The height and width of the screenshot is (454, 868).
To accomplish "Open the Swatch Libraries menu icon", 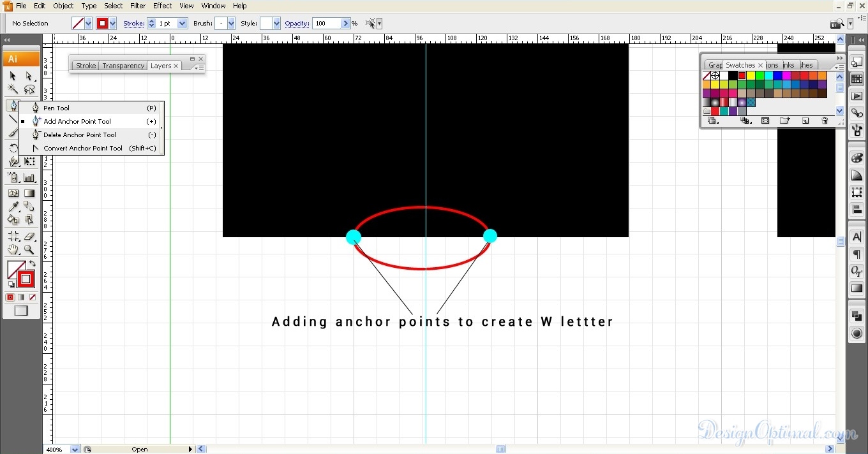I will [713, 121].
